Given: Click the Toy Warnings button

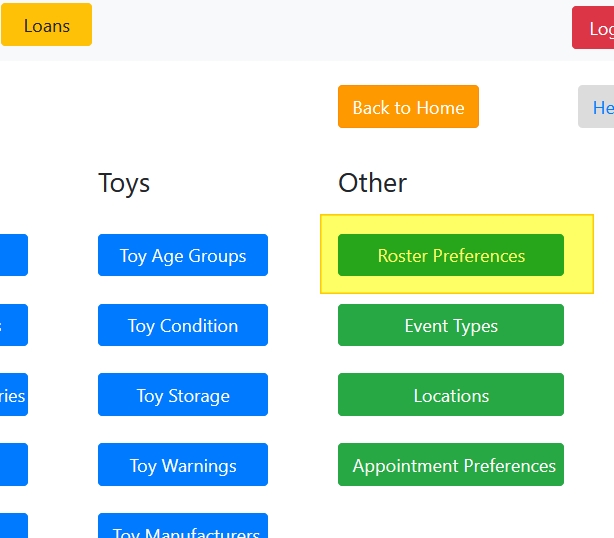Looking at the screenshot, I should coord(183,465).
